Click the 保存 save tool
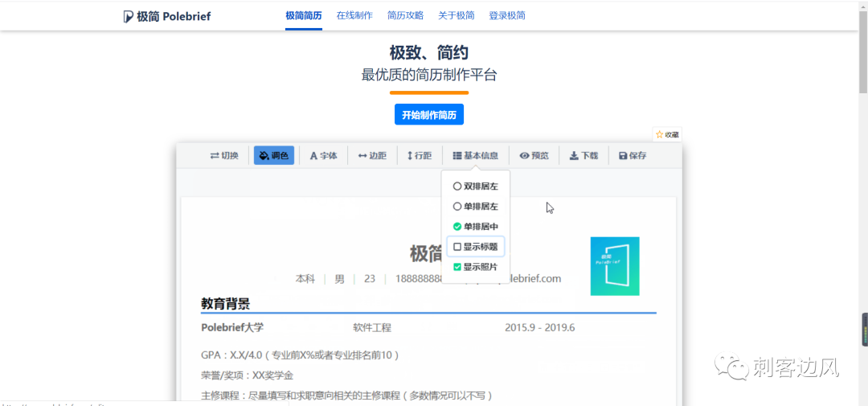The height and width of the screenshot is (406, 868). pyautogui.click(x=633, y=156)
